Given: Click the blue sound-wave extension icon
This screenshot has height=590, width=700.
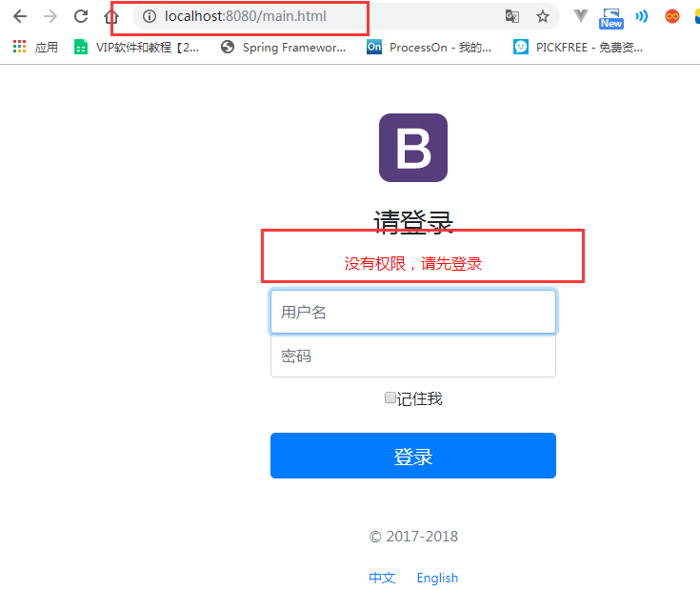Looking at the screenshot, I should point(642,16).
